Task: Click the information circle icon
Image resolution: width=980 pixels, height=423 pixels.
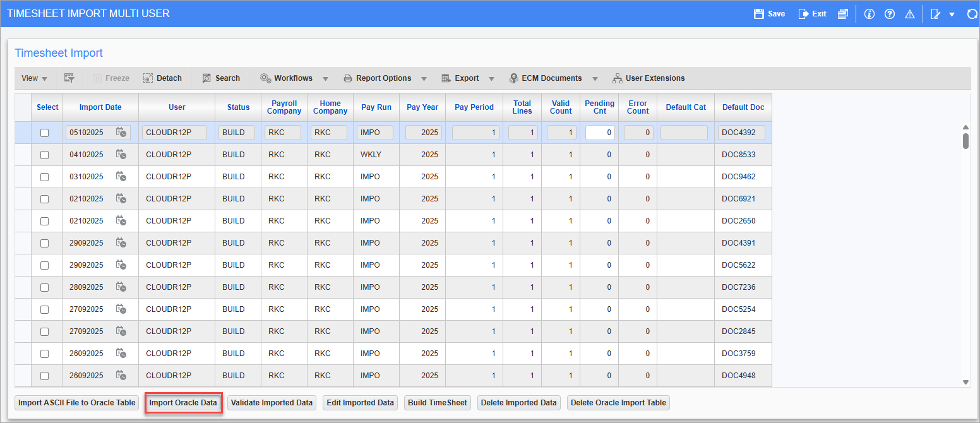Action: (869, 13)
